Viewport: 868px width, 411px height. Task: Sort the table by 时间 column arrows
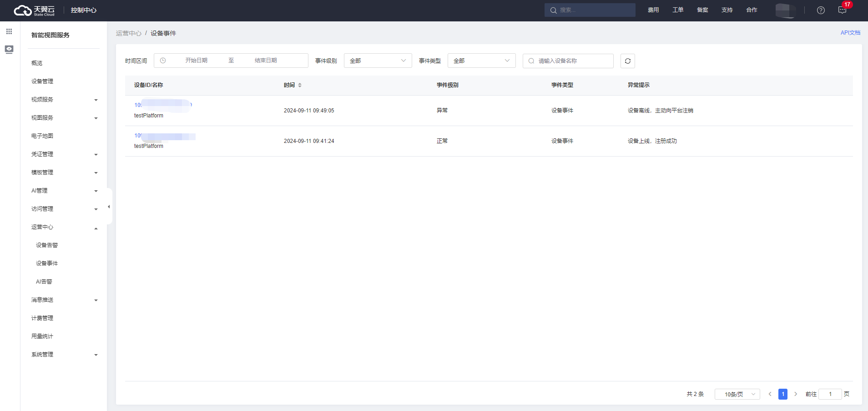[300, 85]
